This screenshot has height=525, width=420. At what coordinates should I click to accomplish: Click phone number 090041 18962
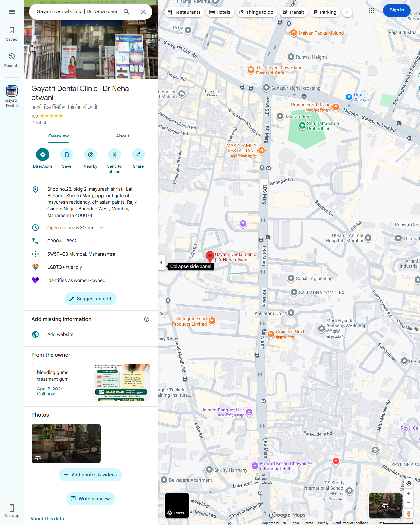[62, 241]
